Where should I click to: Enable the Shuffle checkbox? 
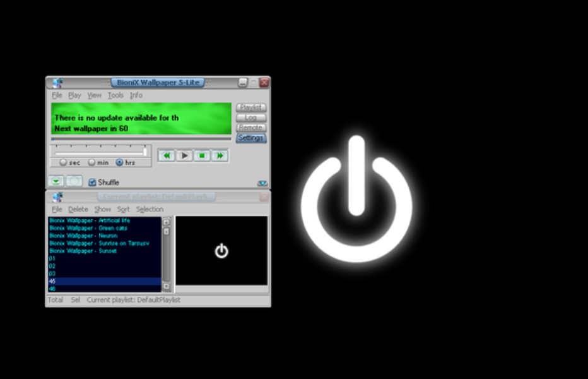[92, 182]
